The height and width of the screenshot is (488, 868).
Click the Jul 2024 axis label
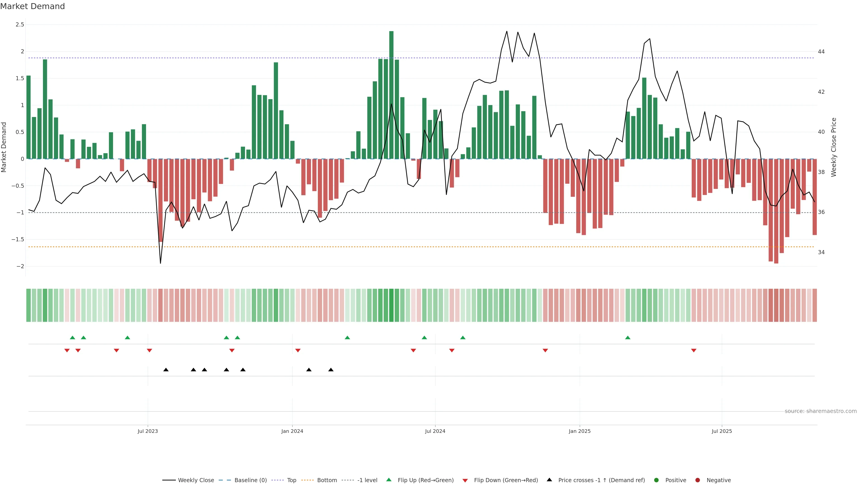435,431
